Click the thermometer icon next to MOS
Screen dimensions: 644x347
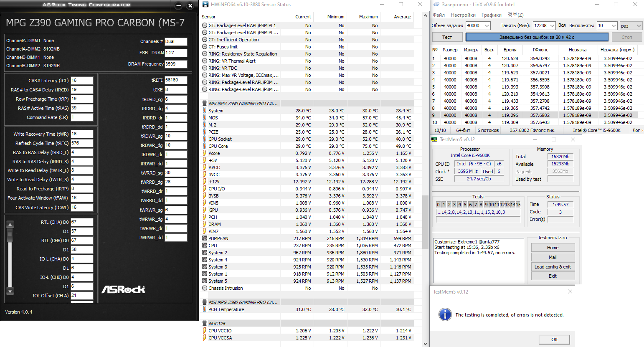coord(205,118)
